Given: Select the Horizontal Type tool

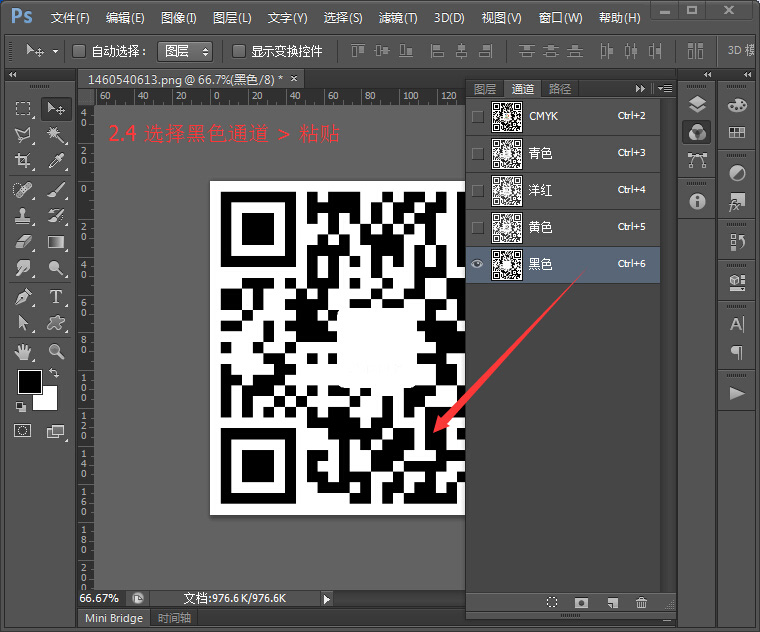Looking at the screenshot, I should pos(56,297).
